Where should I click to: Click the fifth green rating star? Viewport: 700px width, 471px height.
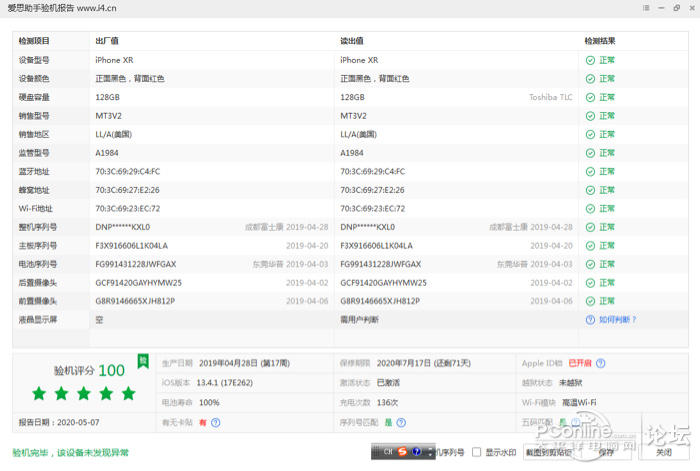[x=129, y=393]
